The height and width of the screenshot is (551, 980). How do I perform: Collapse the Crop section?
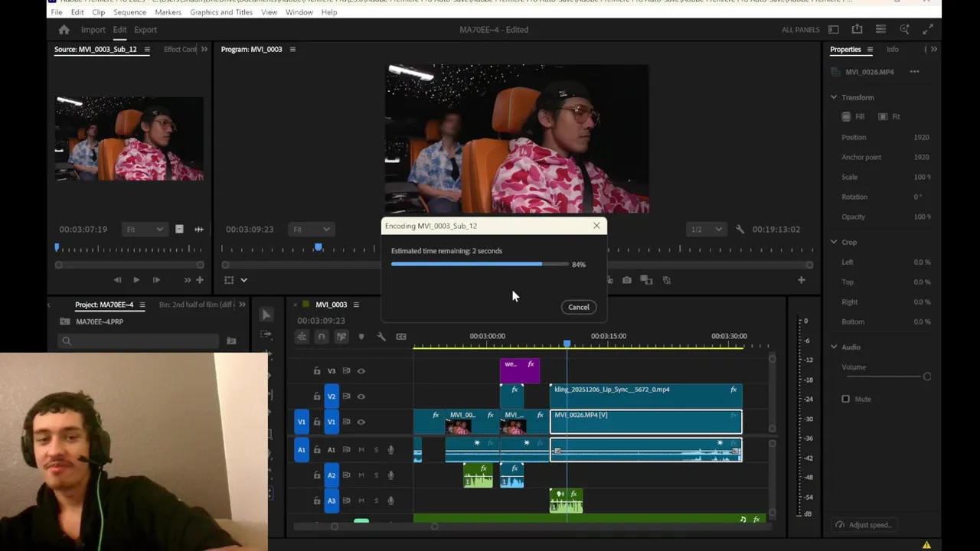(x=834, y=242)
